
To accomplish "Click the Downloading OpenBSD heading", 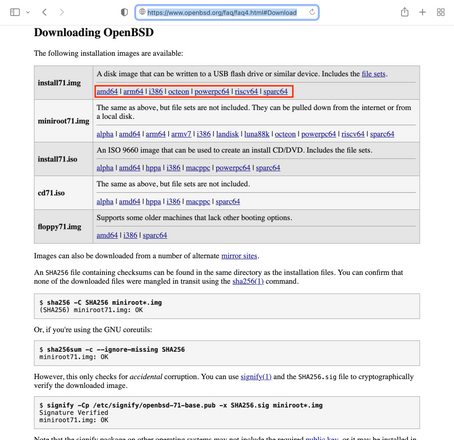I will (x=94, y=32).
